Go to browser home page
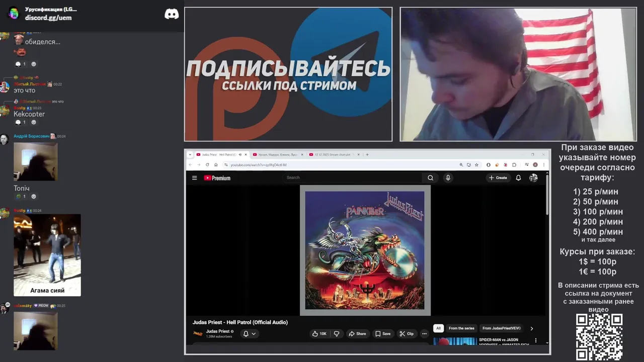This screenshot has width=644, height=362. coord(216,164)
